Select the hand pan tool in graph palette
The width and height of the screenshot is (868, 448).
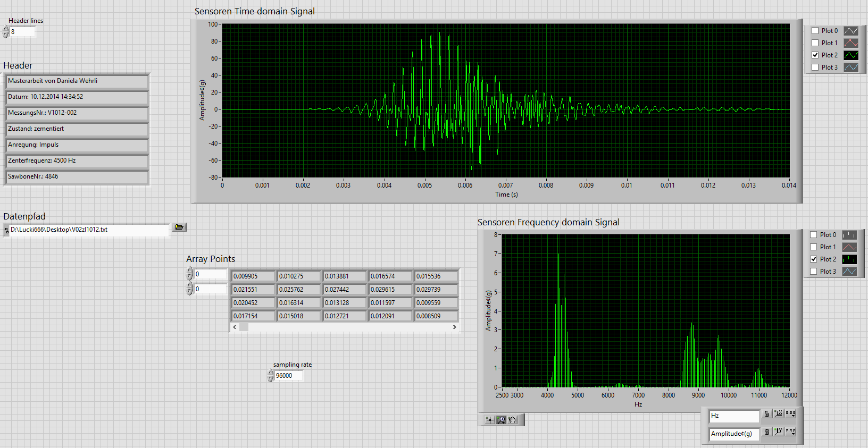coord(512,420)
